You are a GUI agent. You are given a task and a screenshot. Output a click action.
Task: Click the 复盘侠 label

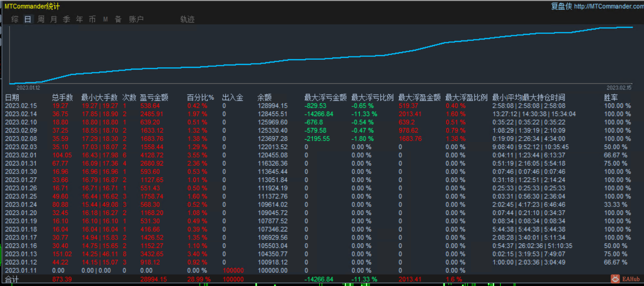pyautogui.click(x=562, y=6)
